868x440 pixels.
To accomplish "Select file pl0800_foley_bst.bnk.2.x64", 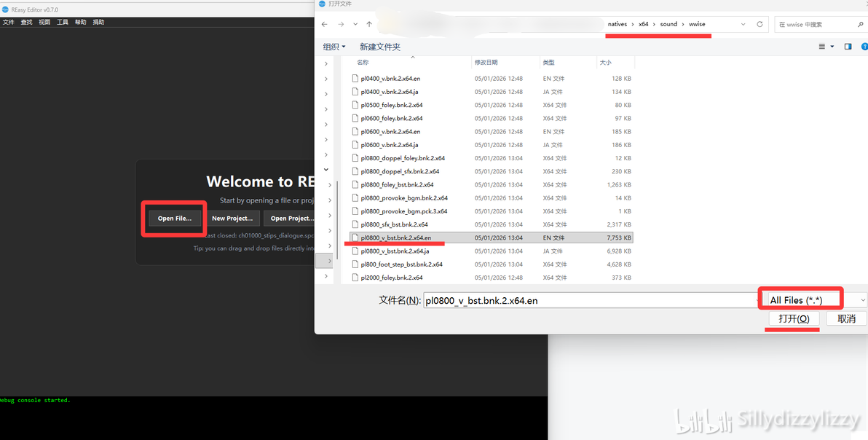I will (x=397, y=184).
